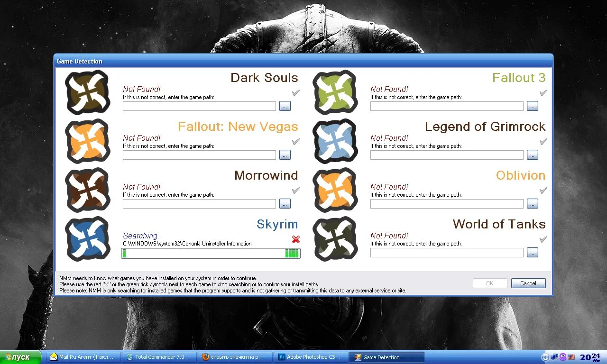Switch to Firefox taskbar item
Image resolution: width=607 pixels, height=364 pixels.
point(235,357)
